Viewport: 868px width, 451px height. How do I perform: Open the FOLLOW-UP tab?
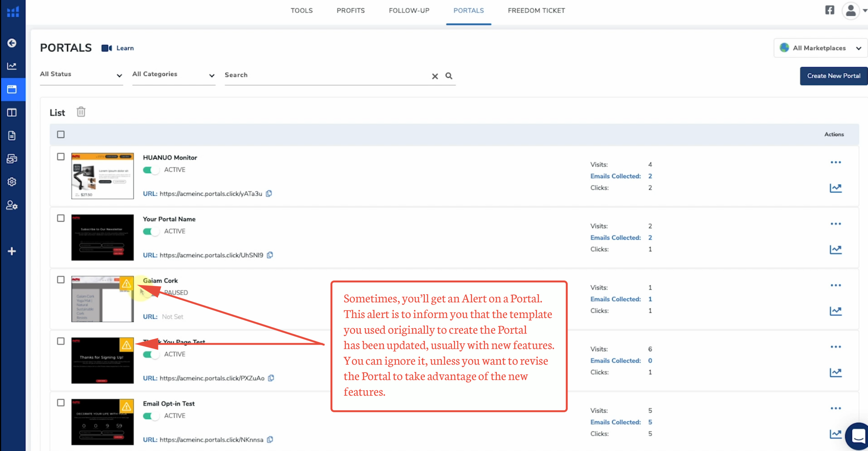point(409,11)
